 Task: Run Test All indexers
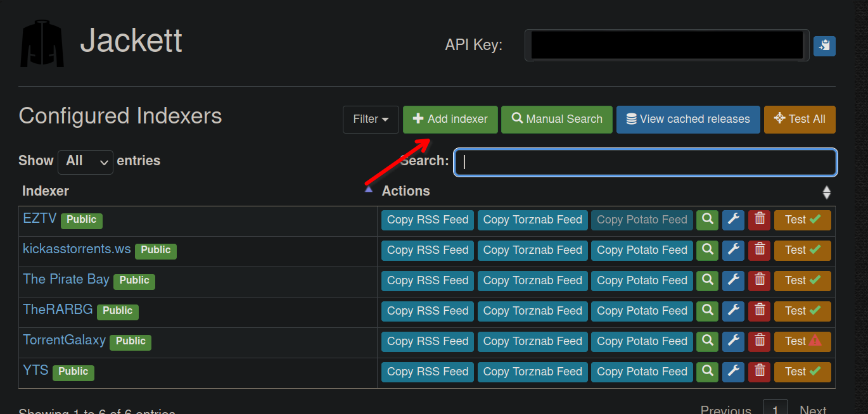coord(800,119)
